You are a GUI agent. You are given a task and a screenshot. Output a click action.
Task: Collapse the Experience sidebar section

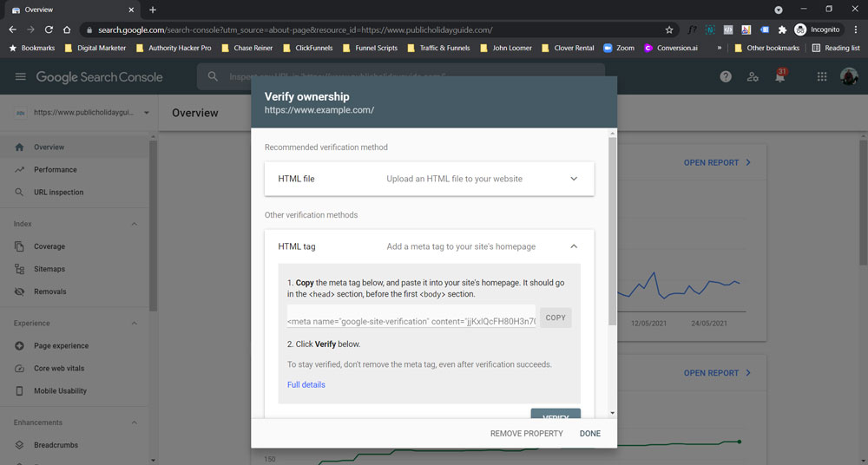coord(134,324)
